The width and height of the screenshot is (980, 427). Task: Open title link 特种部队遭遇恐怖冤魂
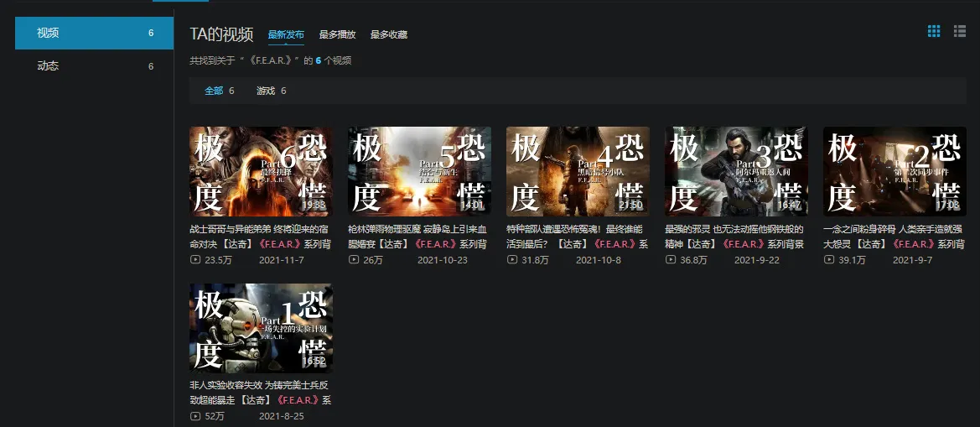point(578,237)
